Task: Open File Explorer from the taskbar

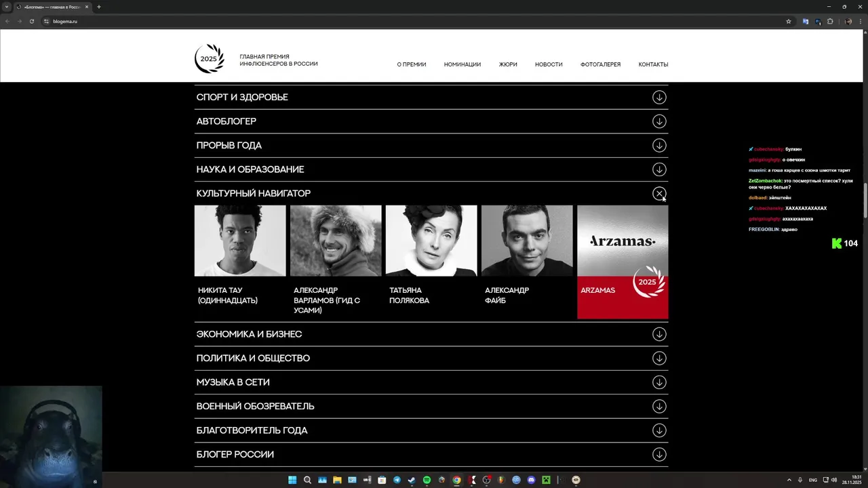Action: tap(337, 480)
